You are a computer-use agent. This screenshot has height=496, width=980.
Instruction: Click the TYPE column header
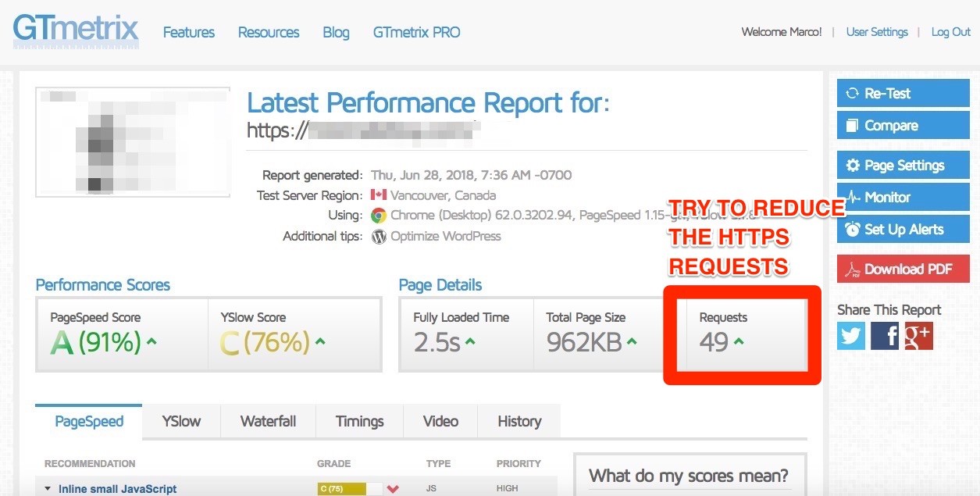(x=438, y=463)
